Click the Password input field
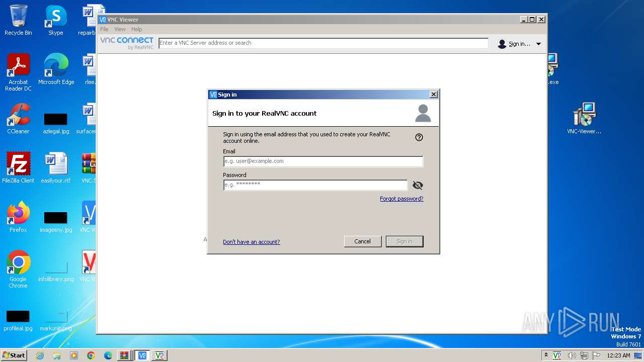644x362 pixels. click(x=315, y=185)
